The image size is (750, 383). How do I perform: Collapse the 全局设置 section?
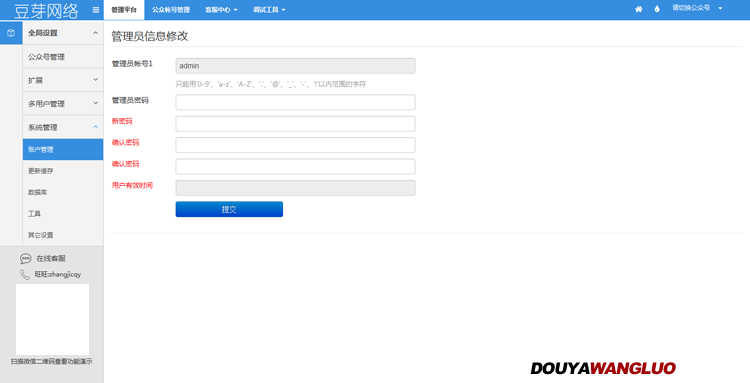[63, 33]
